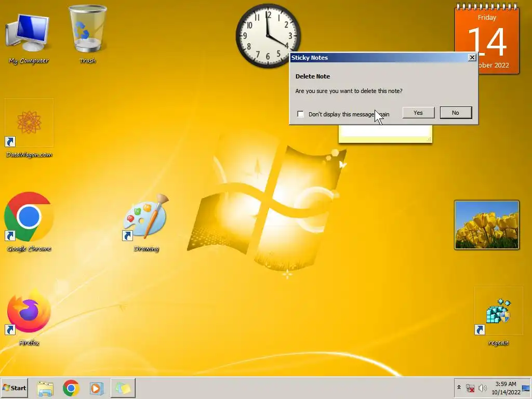
Task: Open the volume speaker tray icon
Action: [483, 388]
